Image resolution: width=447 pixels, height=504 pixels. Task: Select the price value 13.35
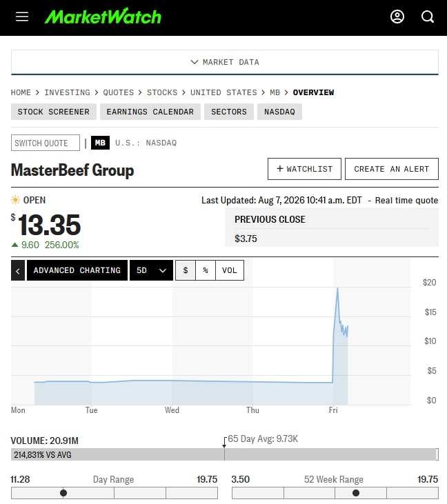point(49,225)
